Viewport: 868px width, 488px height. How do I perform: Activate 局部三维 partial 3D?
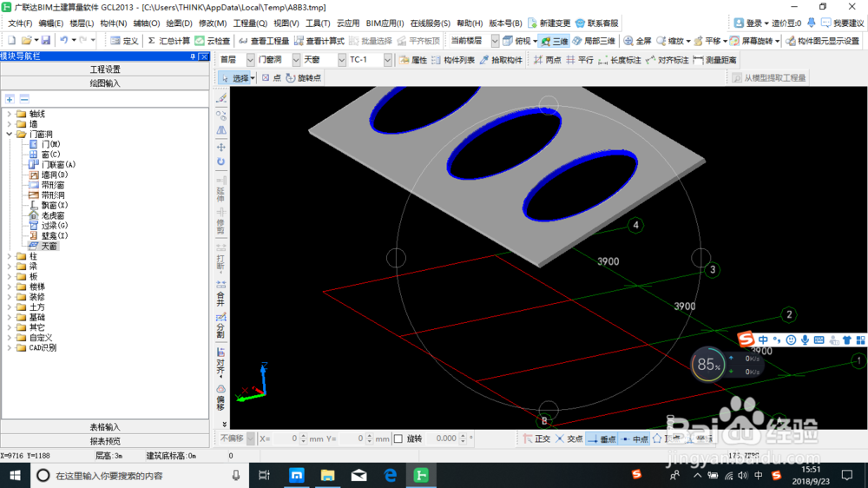594,41
